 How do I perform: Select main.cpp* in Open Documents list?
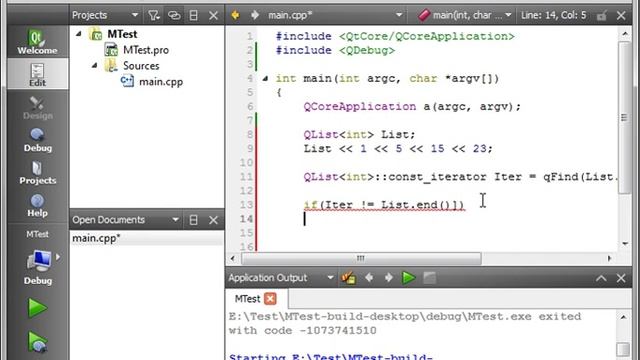point(147,238)
